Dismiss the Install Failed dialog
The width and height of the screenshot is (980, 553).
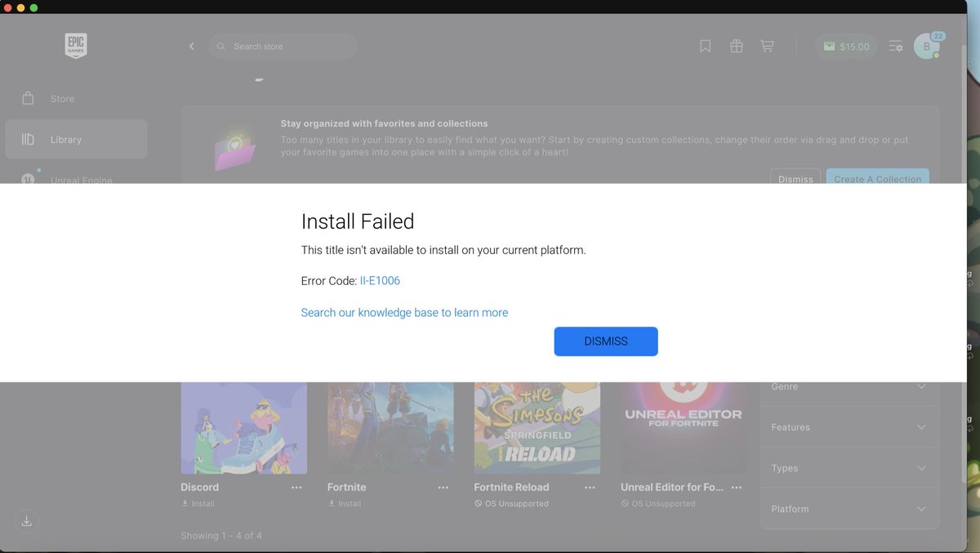click(606, 341)
